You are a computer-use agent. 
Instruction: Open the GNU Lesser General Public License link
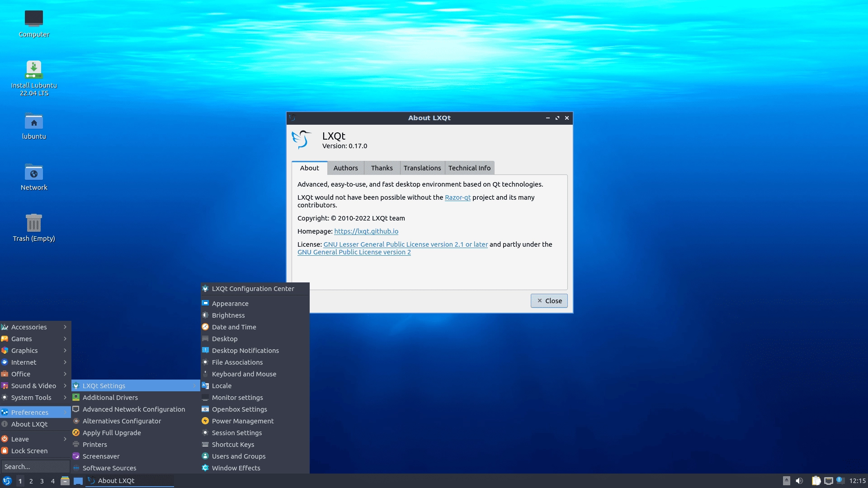406,244
